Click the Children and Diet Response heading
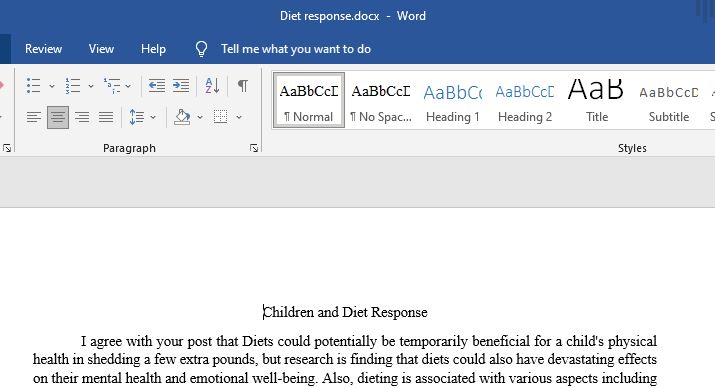The height and width of the screenshot is (388, 715). click(345, 312)
